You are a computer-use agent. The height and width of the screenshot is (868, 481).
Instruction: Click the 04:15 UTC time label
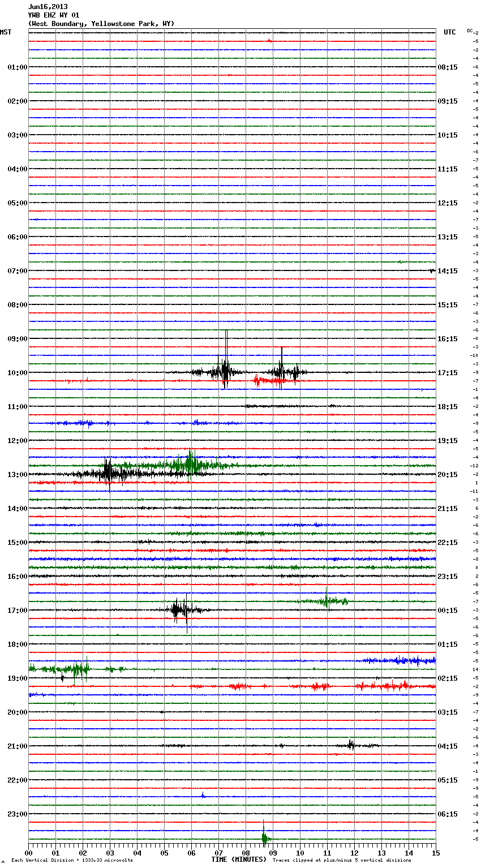click(448, 746)
